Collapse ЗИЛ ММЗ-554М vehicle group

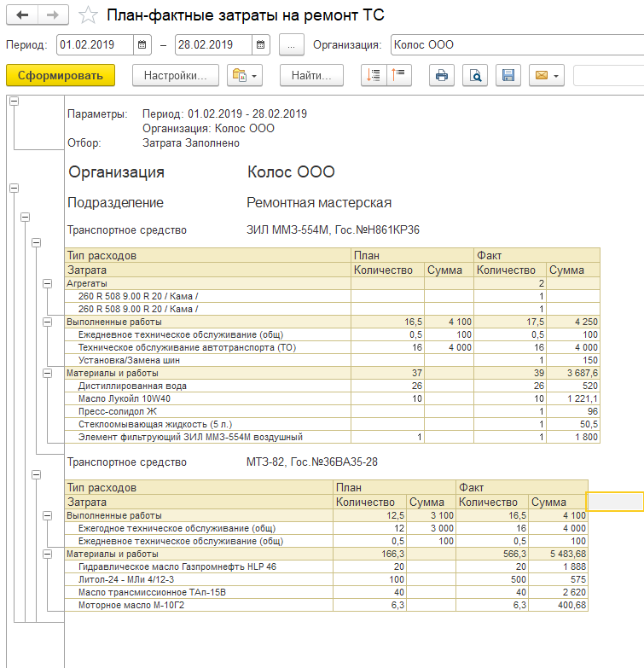coord(36,243)
